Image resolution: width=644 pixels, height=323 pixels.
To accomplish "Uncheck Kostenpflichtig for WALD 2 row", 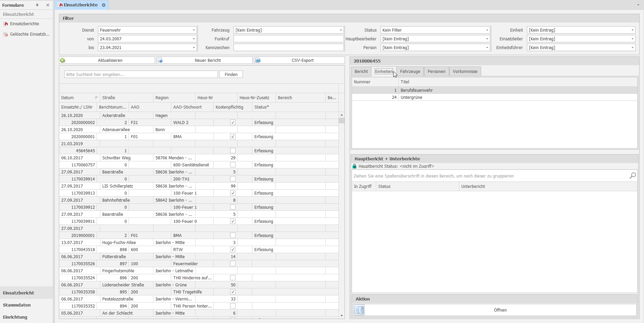I will coord(232,123).
